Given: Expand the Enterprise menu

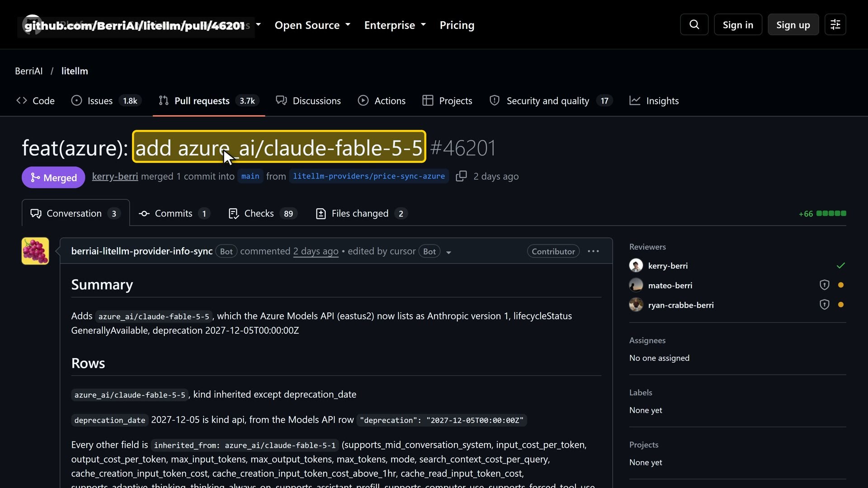Looking at the screenshot, I should tap(395, 25).
